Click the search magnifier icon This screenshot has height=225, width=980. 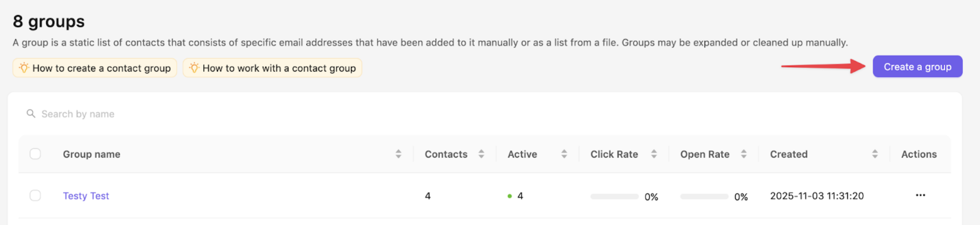click(x=31, y=114)
